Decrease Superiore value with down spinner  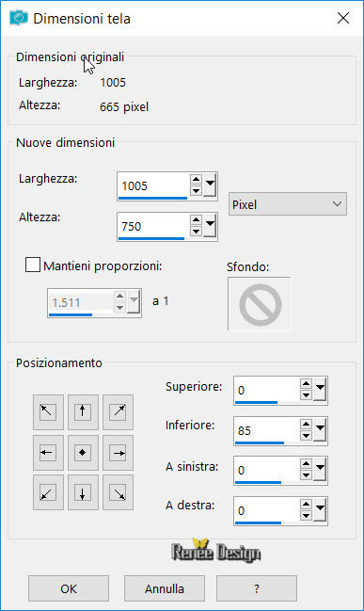[306, 395]
